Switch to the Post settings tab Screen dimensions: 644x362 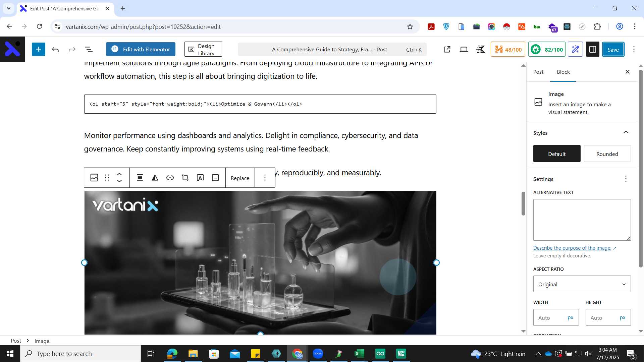[x=538, y=72]
